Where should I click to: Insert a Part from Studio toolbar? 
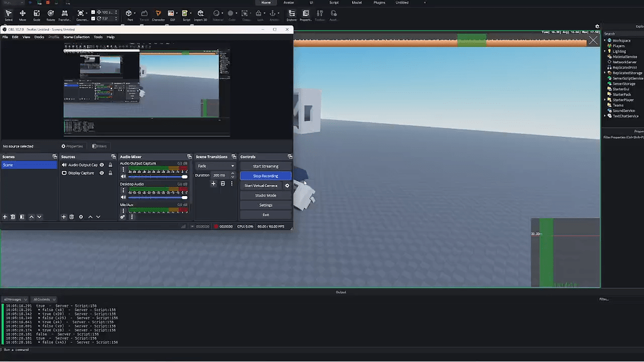tap(130, 15)
